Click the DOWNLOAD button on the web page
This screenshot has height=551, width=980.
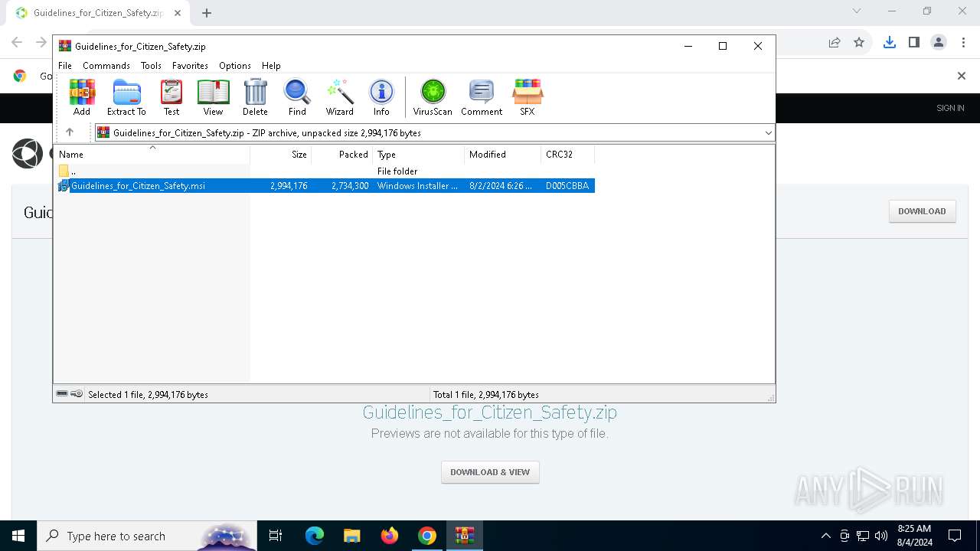(922, 211)
